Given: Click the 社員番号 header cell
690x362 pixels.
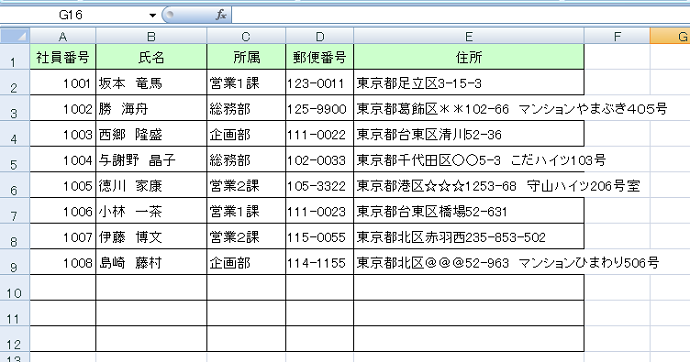Looking at the screenshot, I should tap(63, 57).
